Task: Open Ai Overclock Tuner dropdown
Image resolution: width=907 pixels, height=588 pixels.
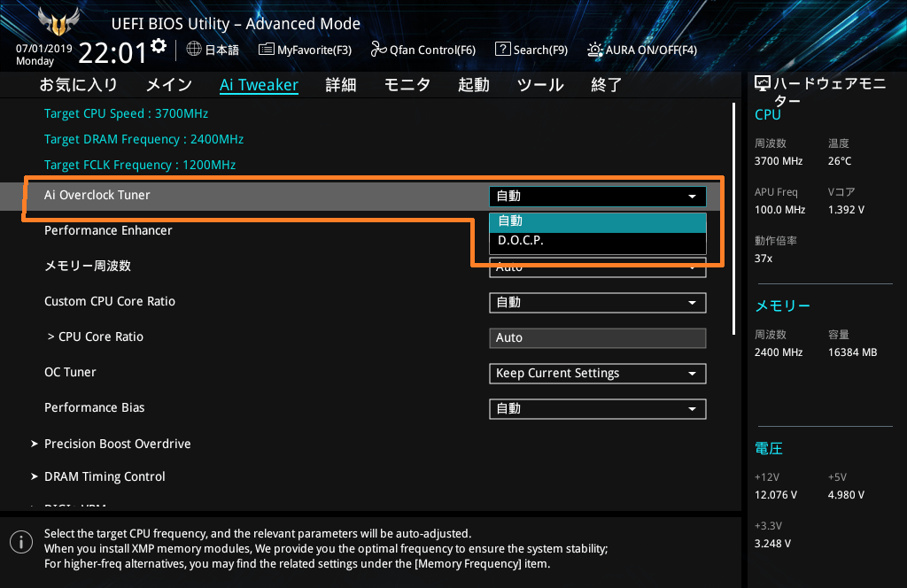Action: click(x=598, y=196)
